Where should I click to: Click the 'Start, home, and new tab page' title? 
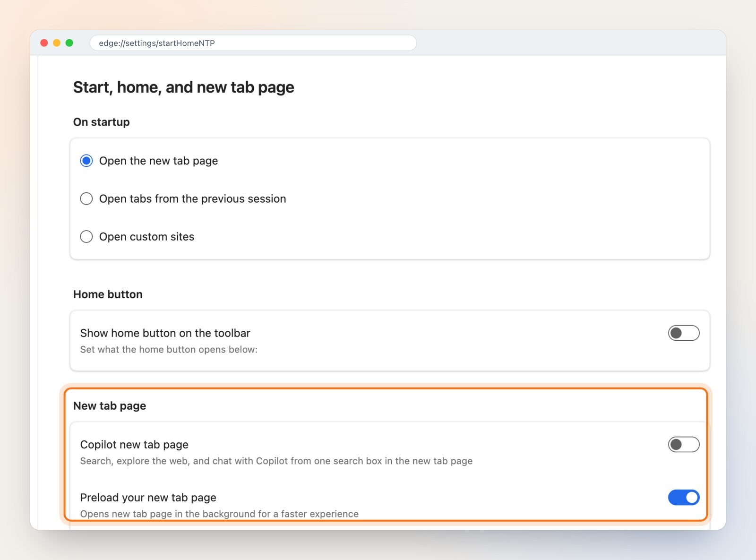183,87
